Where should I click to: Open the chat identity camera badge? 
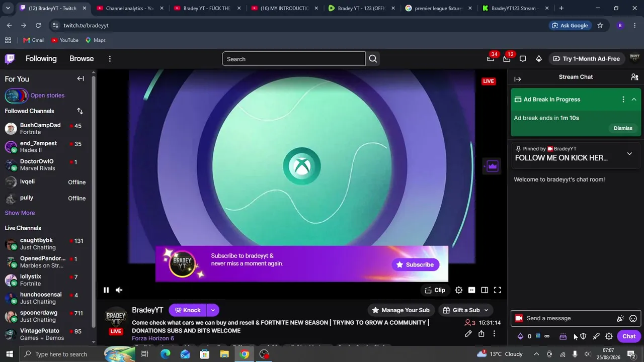519,318
